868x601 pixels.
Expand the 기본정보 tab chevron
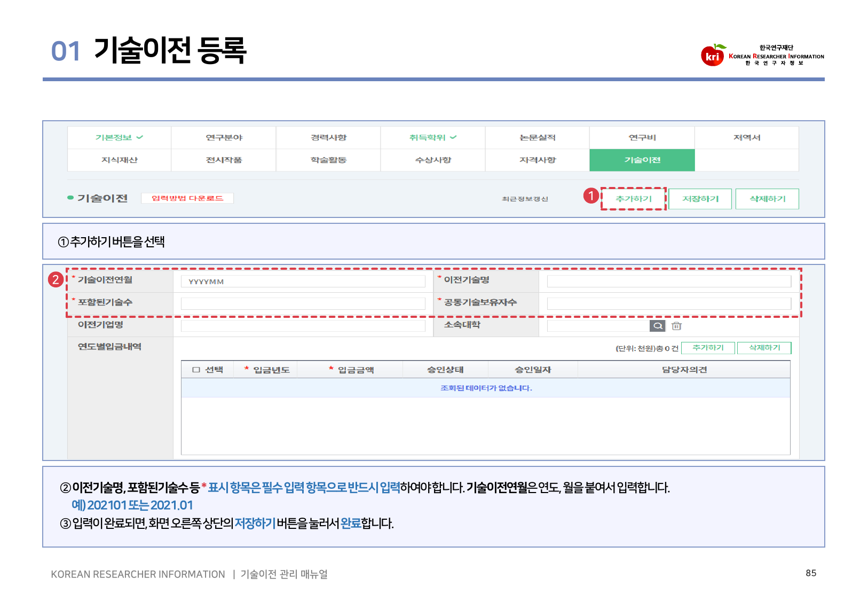(x=140, y=137)
